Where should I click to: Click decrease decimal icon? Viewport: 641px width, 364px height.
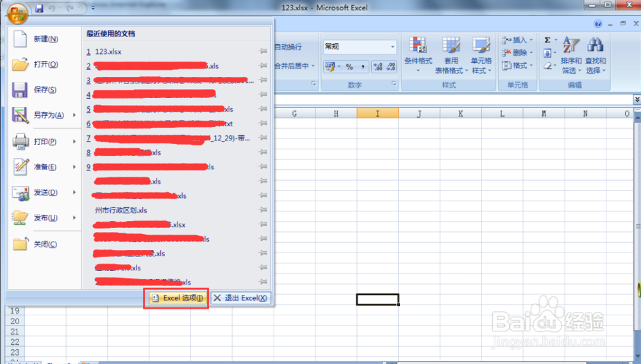(x=391, y=67)
